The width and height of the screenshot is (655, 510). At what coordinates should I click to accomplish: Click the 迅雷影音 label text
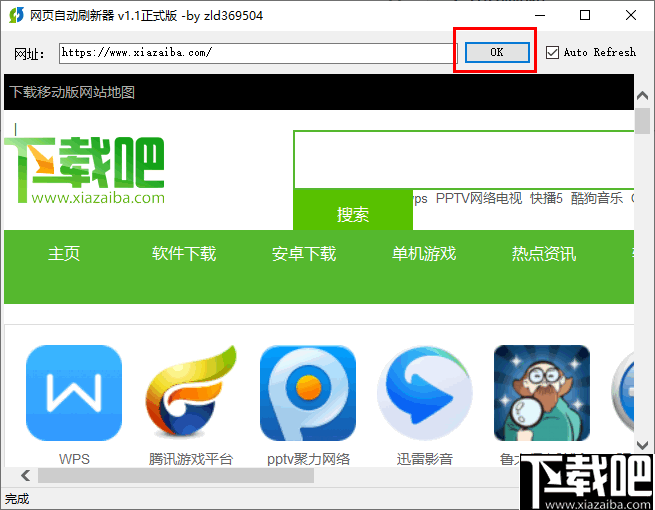pos(425,459)
